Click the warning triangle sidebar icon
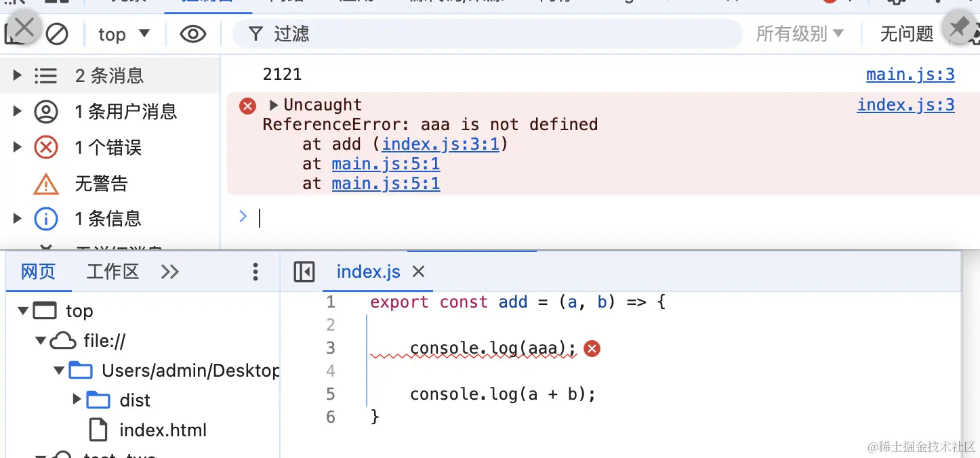The image size is (980, 458). click(x=46, y=183)
